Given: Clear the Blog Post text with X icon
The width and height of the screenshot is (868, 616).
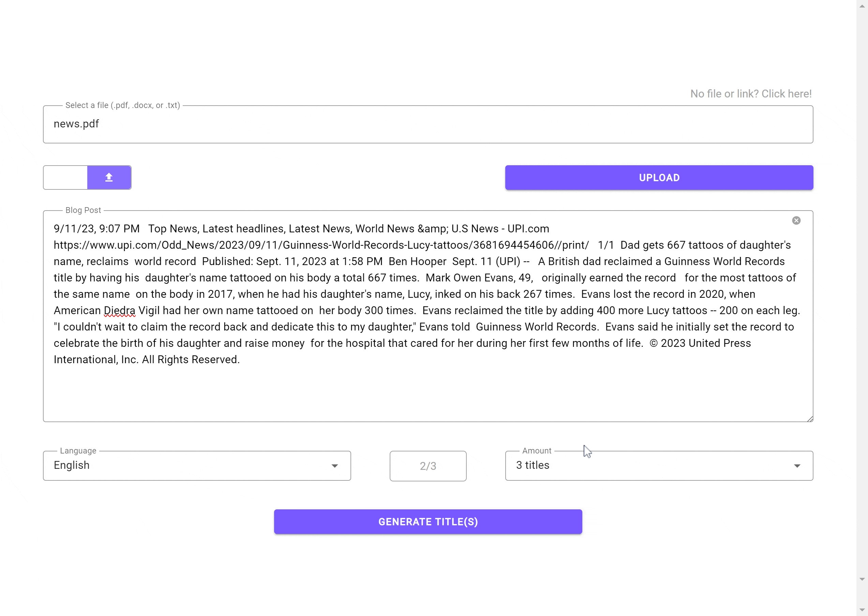Looking at the screenshot, I should point(796,220).
